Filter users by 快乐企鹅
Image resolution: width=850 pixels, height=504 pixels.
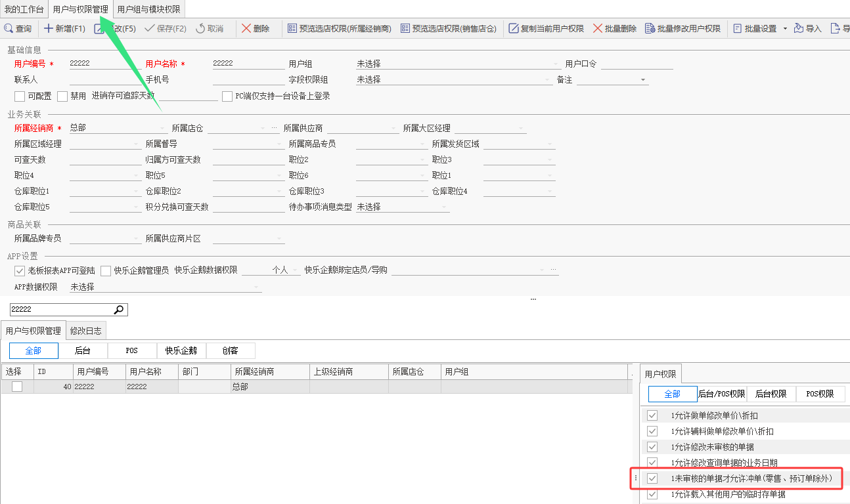[x=181, y=350]
